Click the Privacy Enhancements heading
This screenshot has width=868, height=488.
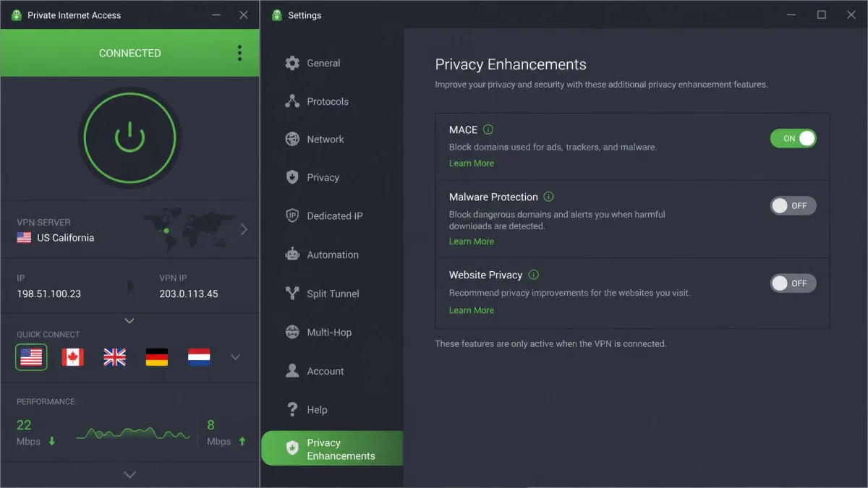coord(511,65)
